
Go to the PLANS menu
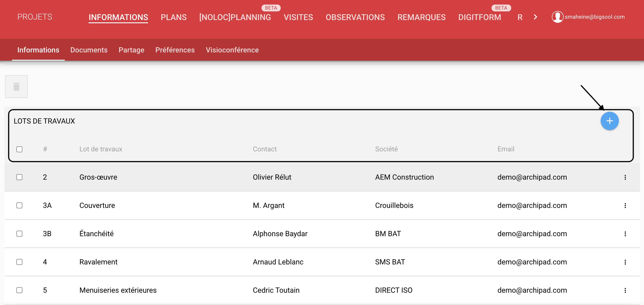pos(173,17)
